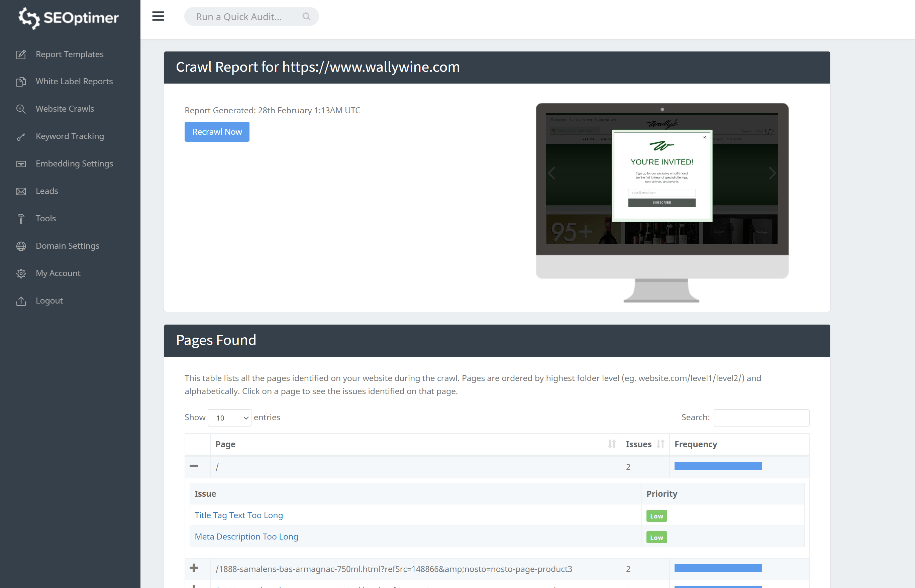Click the Meta Description Too Long issue link
Screen dimensions: 915x588
point(247,537)
